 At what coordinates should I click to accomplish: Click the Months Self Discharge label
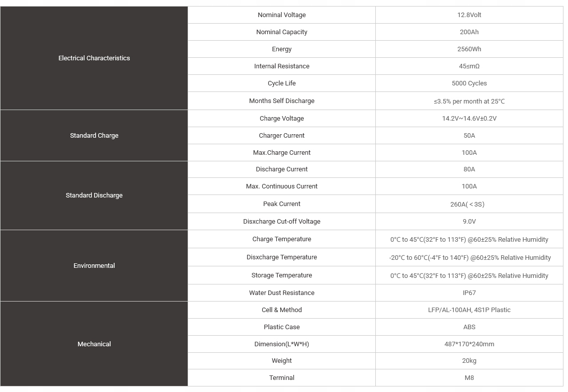point(282,101)
